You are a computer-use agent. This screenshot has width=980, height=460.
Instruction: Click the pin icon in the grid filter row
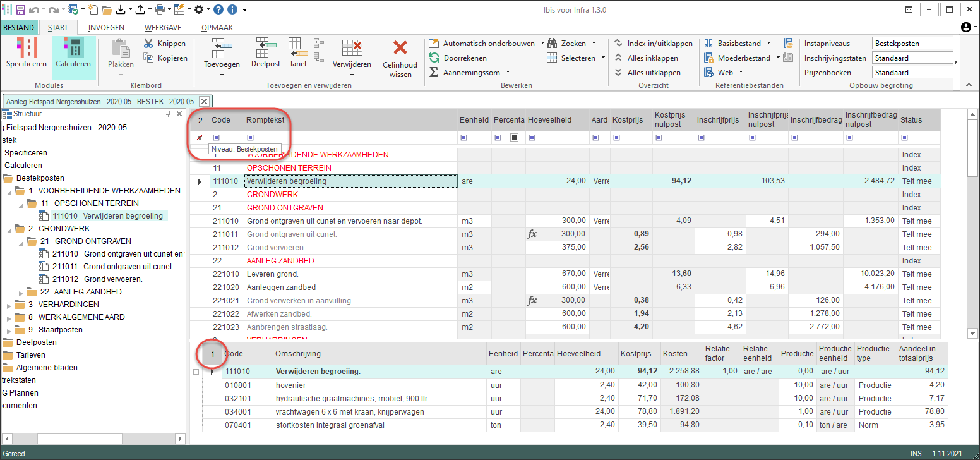click(x=200, y=137)
